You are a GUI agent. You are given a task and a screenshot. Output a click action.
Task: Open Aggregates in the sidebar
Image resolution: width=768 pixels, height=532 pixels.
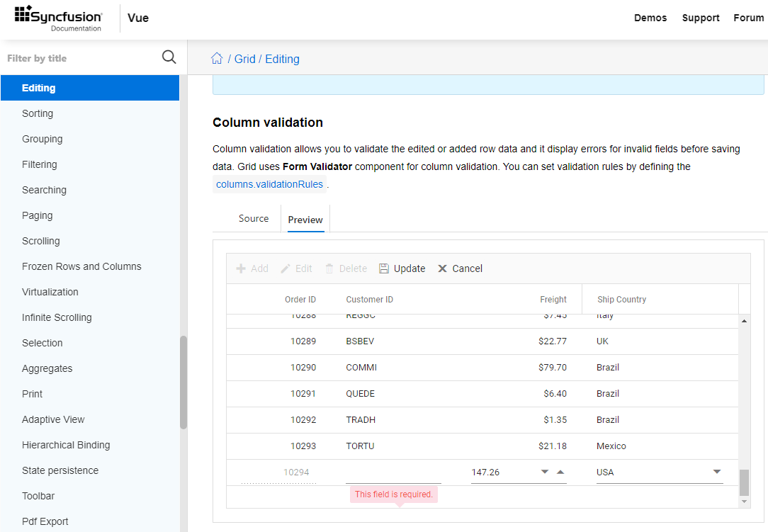pyautogui.click(x=47, y=368)
